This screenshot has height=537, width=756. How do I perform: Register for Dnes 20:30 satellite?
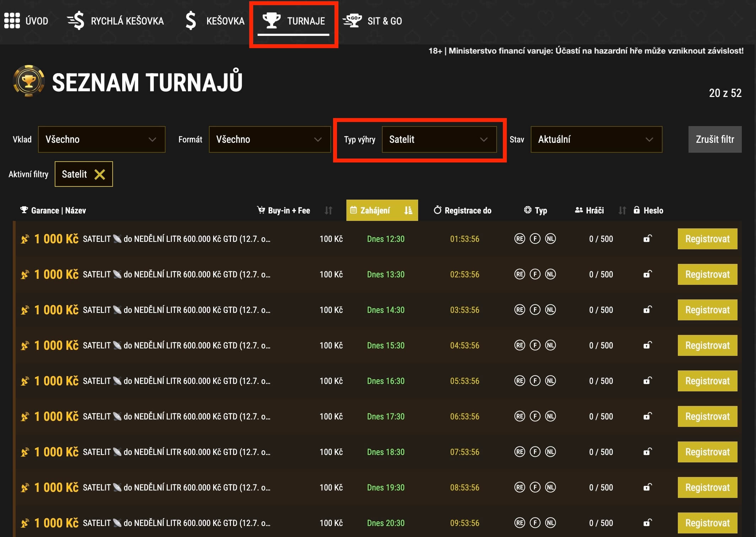click(x=707, y=523)
